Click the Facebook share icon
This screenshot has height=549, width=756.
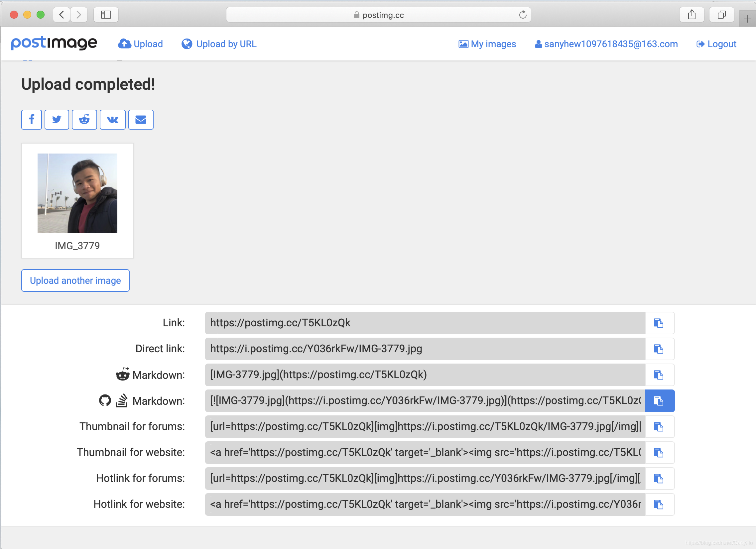coord(32,120)
